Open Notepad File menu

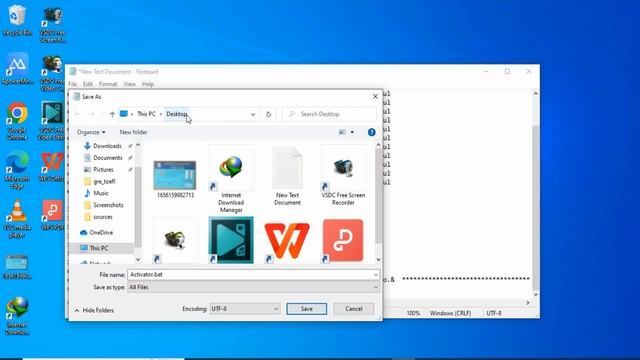tap(72, 84)
